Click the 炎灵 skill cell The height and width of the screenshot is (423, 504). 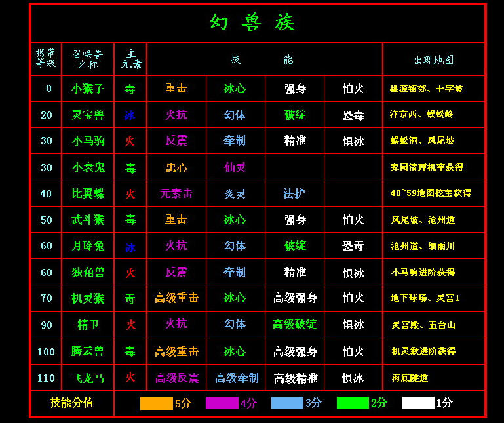(235, 193)
